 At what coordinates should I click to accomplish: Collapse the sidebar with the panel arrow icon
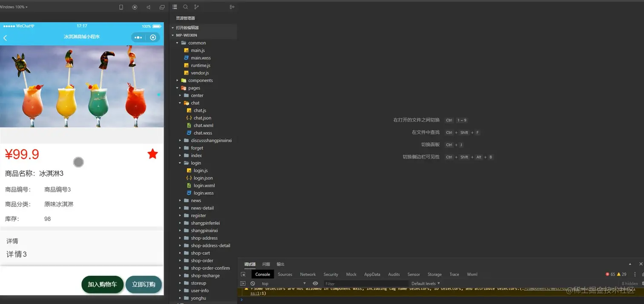click(232, 7)
